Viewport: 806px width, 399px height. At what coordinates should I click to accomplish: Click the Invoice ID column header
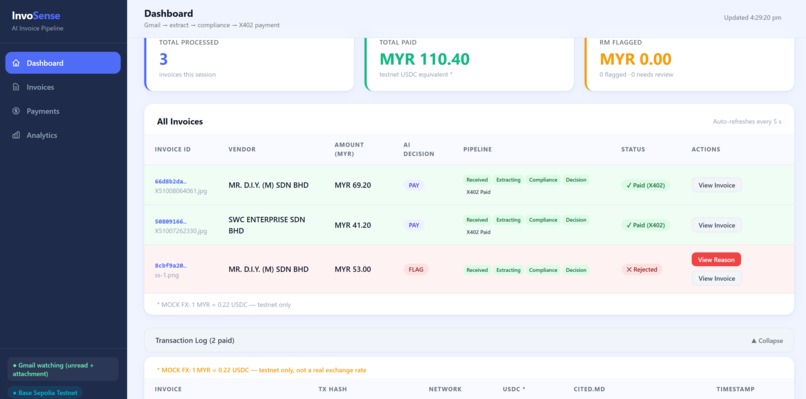173,150
